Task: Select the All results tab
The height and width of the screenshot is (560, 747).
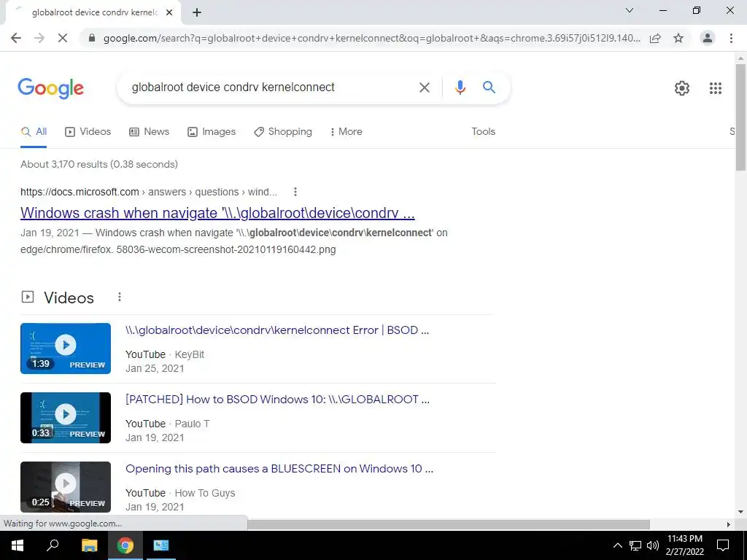Action: pos(34,132)
